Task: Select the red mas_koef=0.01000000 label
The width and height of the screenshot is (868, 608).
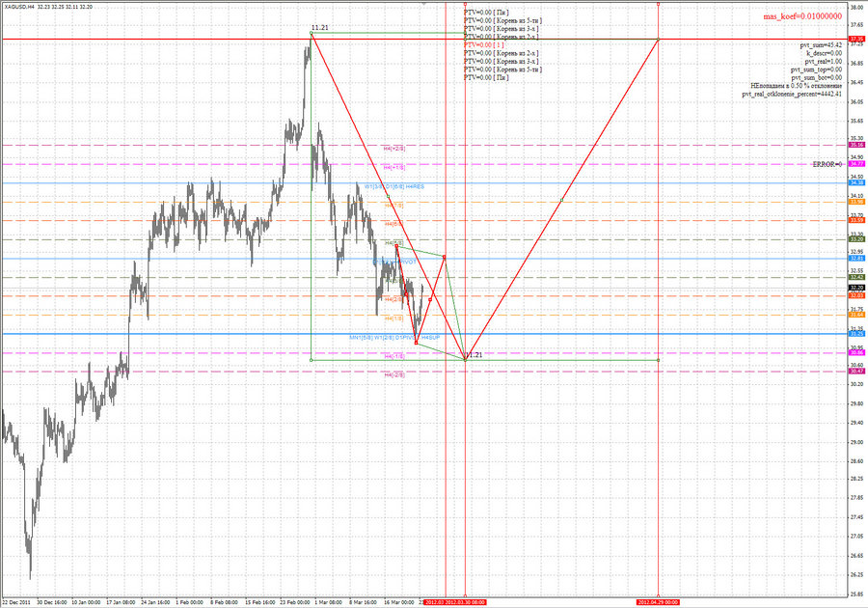Action: click(802, 16)
